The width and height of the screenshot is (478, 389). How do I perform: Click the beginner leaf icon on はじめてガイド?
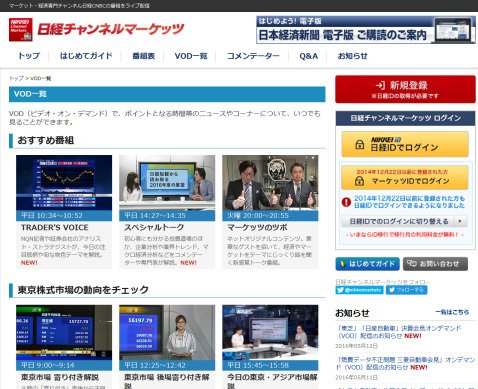[342, 264]
